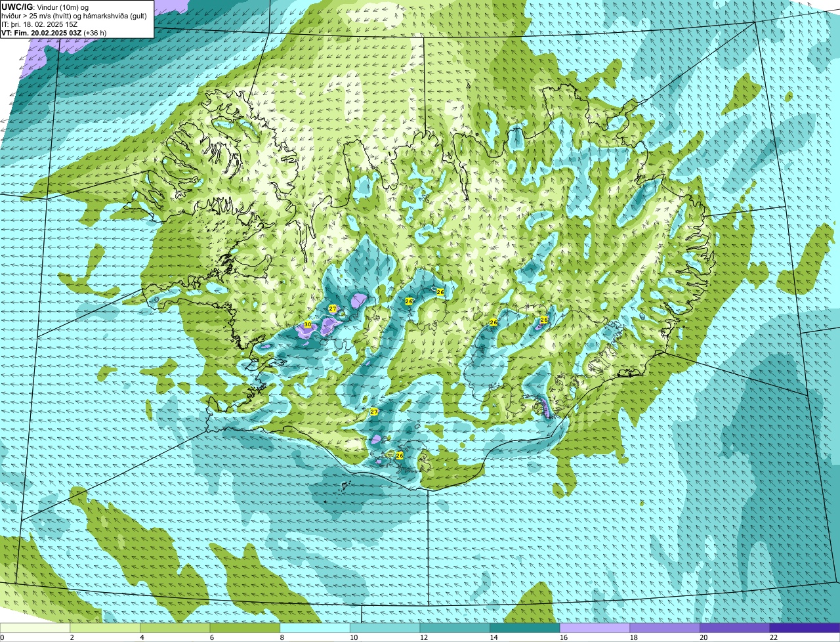Click the initial time 'IT: þri. 18. 02. 2025 15Z'
Image resolution: width=840 pixels, height=642 pixels.
39,24
